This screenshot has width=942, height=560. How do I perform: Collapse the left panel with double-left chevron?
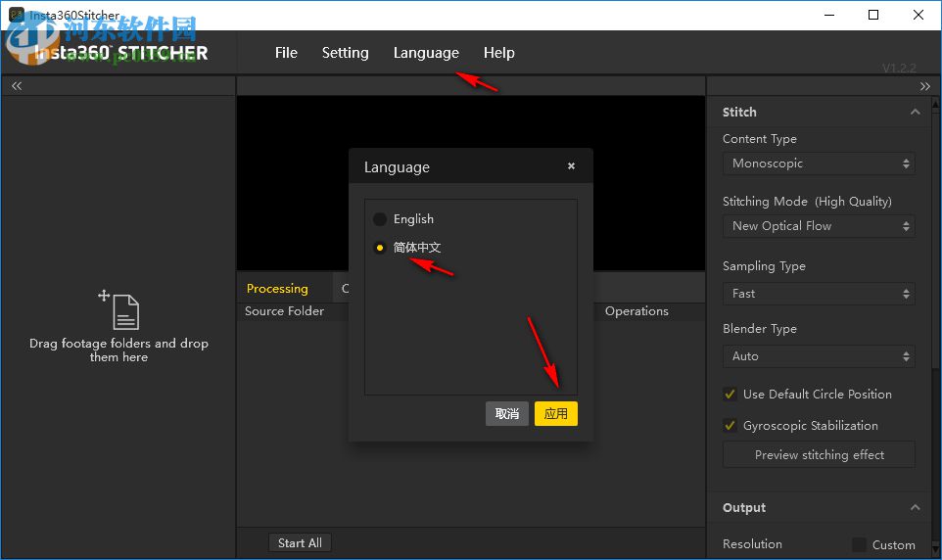tap(17, 86)
